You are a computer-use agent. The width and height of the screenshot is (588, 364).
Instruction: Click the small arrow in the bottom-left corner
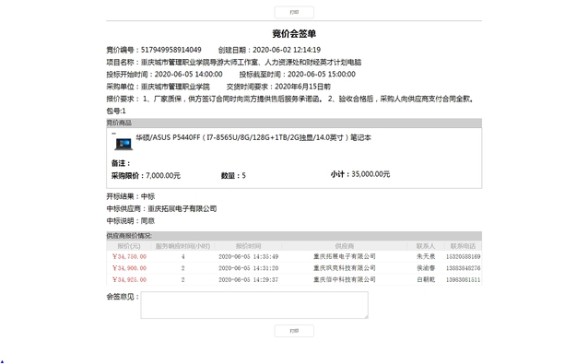[2, 361]
